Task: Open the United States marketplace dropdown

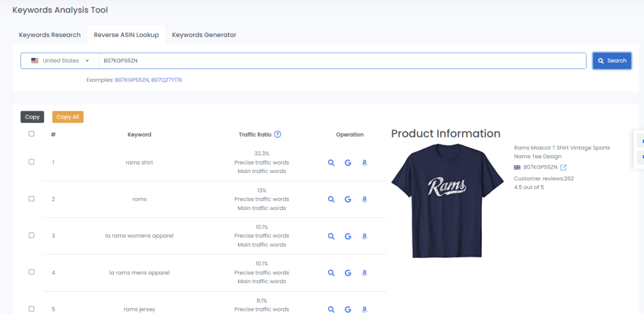Action: point(60,61)
